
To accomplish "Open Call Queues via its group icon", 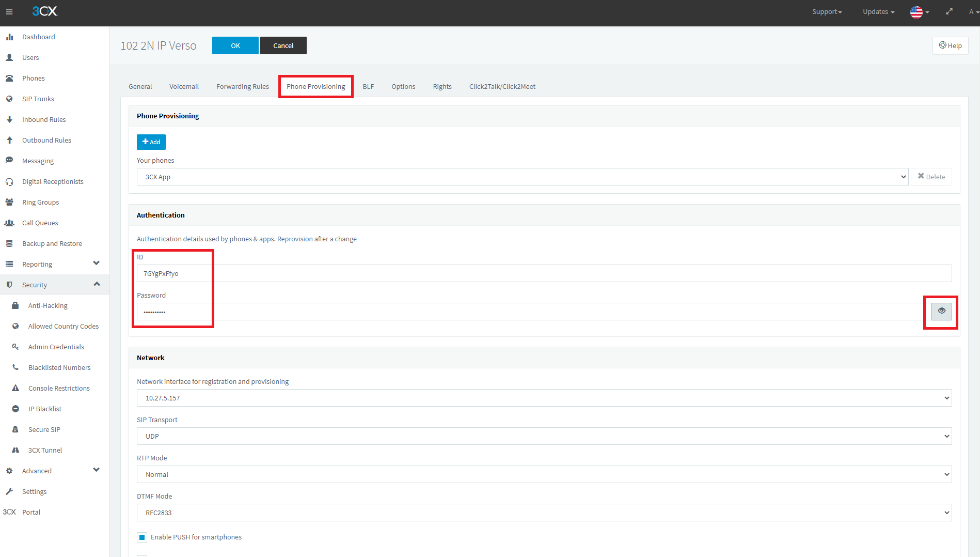I will pyautogui.click(x=9, y=223).
